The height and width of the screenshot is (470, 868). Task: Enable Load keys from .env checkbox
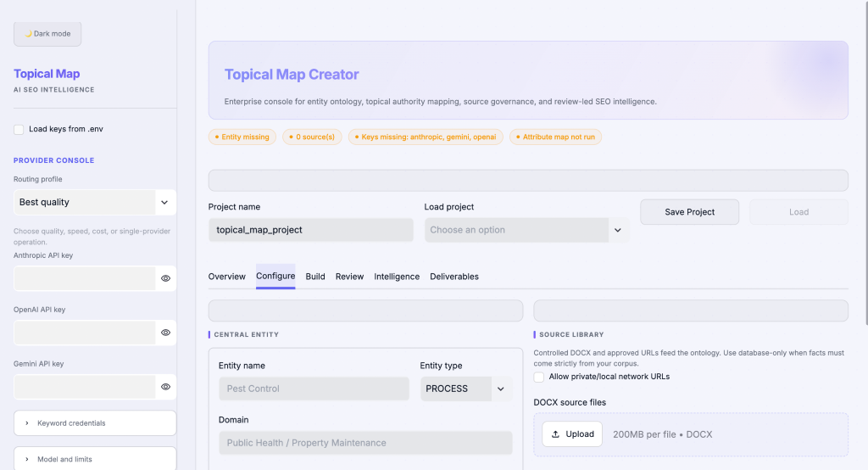point(19,129)
